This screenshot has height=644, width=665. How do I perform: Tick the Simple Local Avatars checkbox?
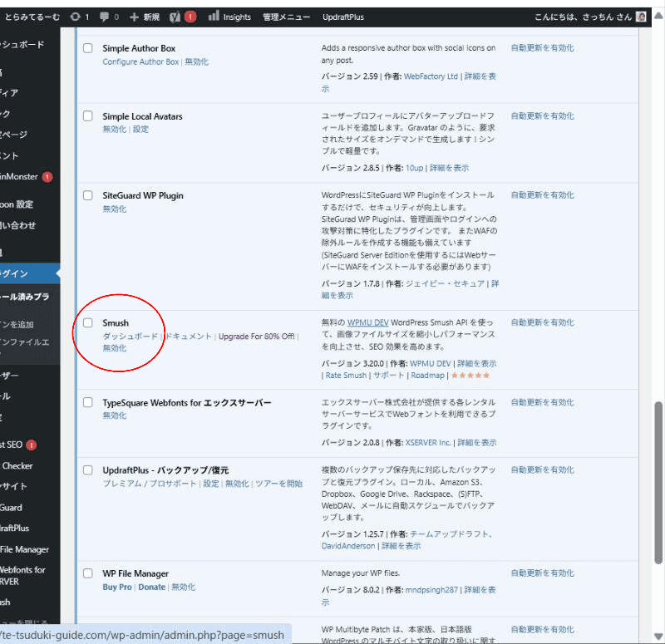point(88,116)
